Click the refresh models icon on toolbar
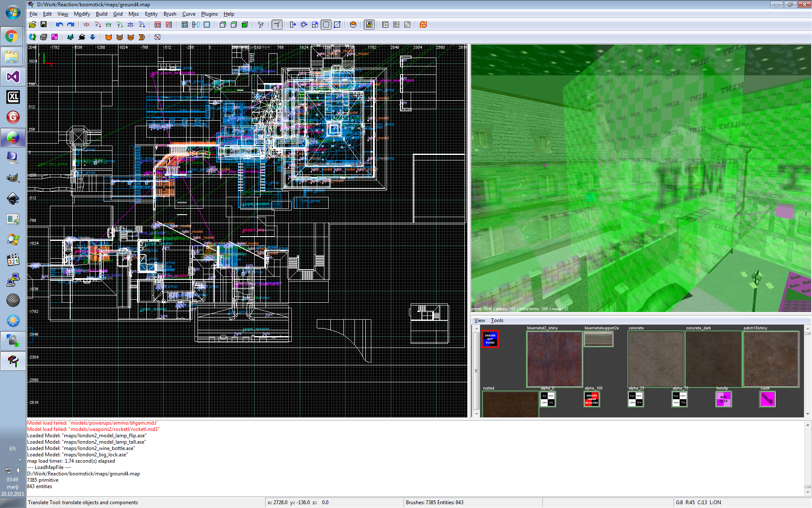This screenshot has width=812, height=508. 423,25
